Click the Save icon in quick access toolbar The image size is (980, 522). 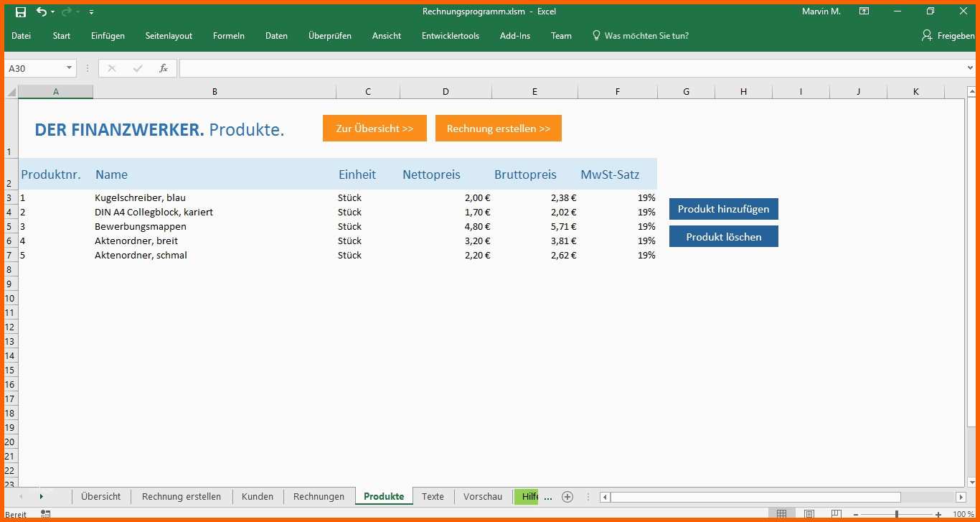pos(21,11)
